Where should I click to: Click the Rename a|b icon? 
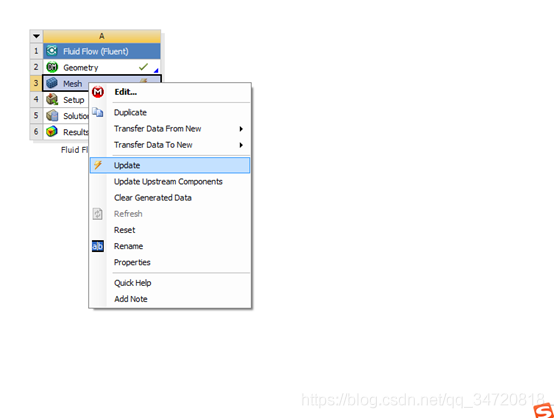(x=98, y=246)
